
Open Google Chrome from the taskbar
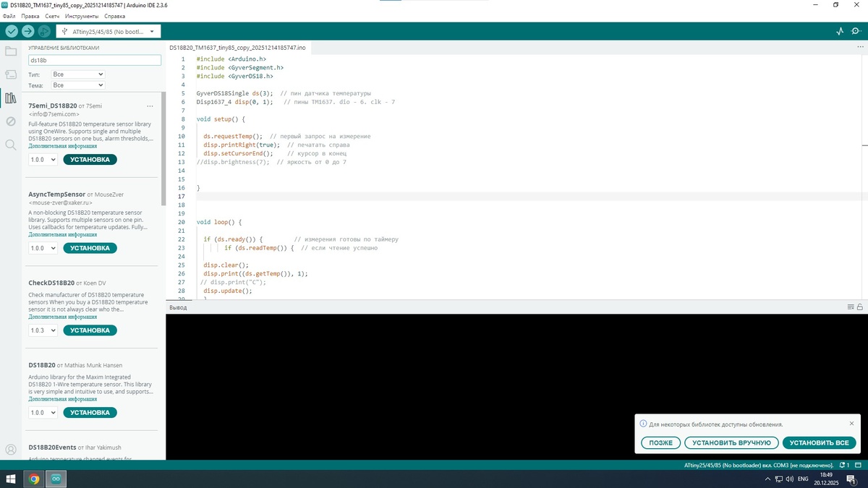point(33,479)
